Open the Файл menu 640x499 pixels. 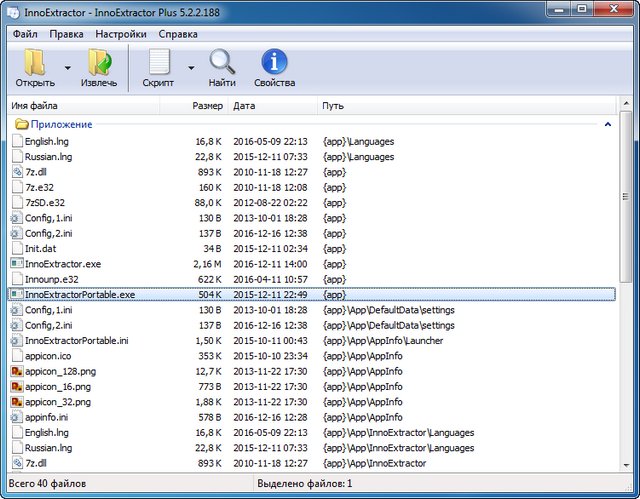pos(26,33)
